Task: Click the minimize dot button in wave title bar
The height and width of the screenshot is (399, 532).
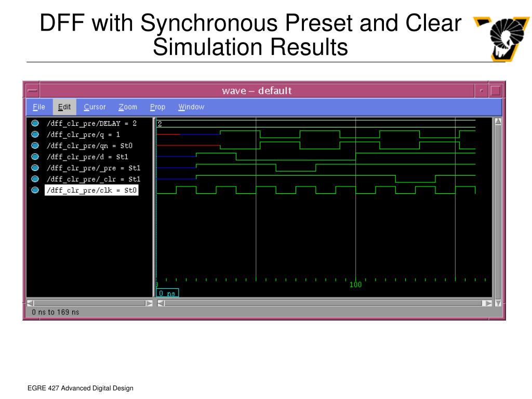Action: pos(481,90)
